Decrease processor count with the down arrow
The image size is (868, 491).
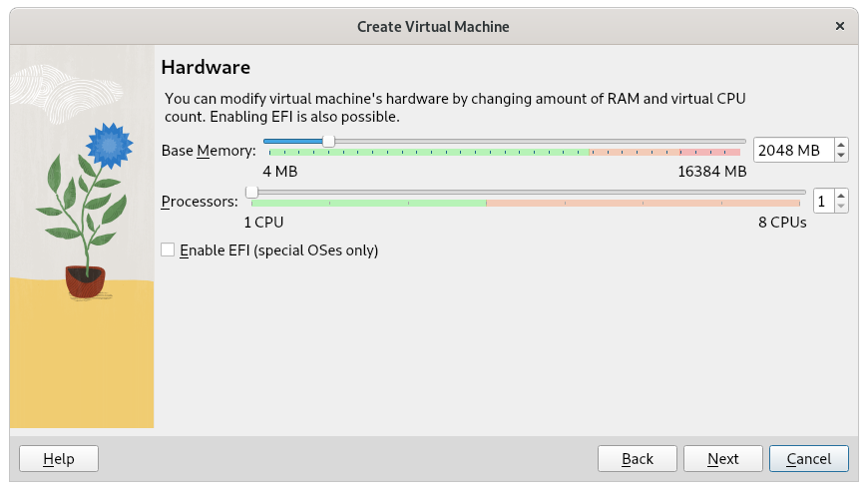tap(841, 207)
